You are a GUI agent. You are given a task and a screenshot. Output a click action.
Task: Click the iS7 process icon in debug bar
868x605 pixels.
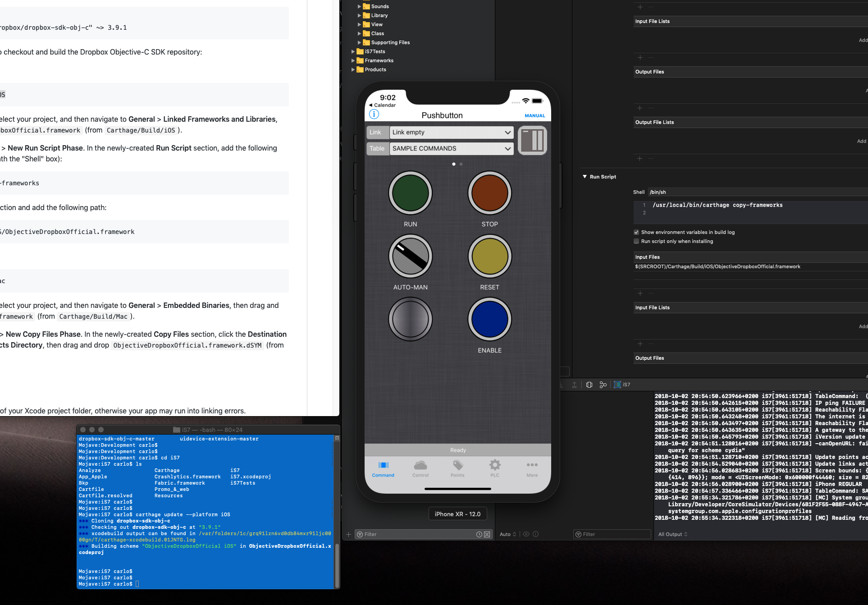(x=617, y=385)
